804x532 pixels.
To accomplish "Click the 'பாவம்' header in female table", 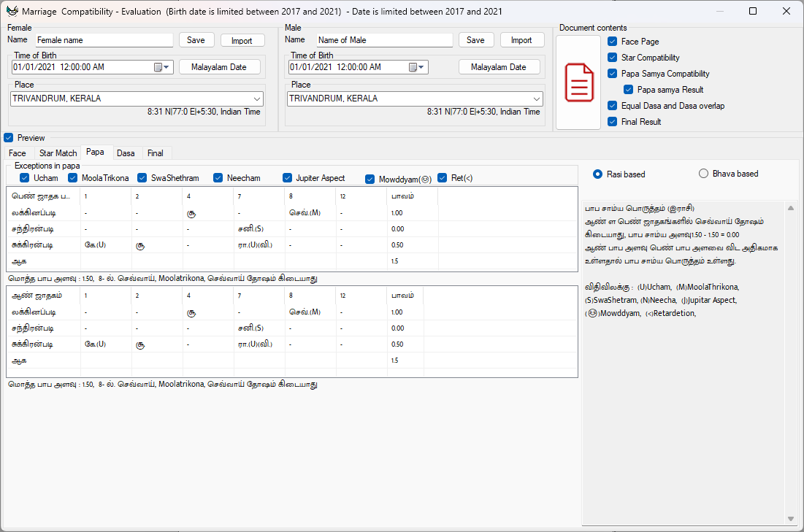I will 402,196.
